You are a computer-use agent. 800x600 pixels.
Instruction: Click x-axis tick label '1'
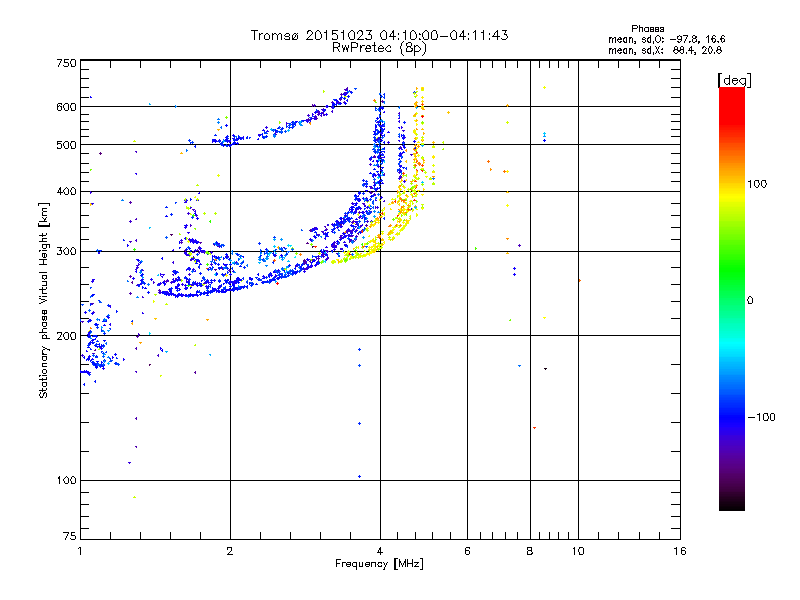point(80,551)
